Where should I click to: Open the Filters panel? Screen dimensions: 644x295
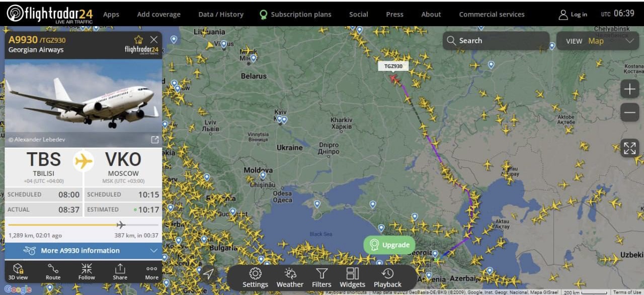[x=321, y=277]
